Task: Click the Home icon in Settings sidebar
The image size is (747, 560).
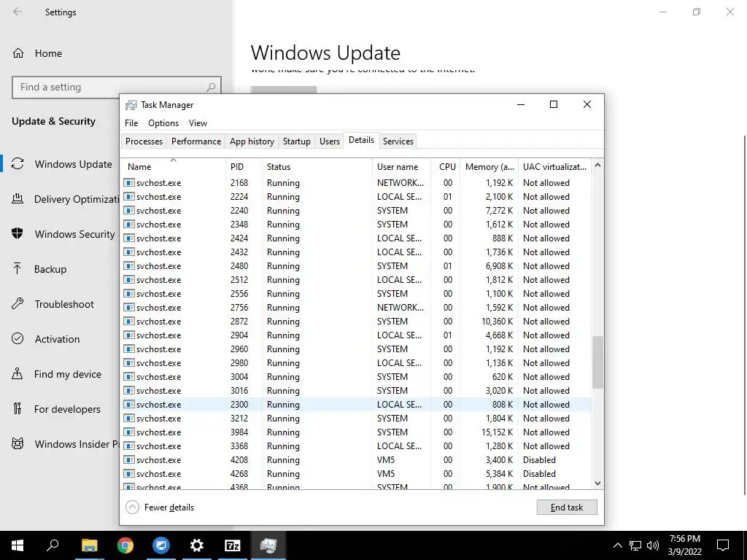Action: 18,52
